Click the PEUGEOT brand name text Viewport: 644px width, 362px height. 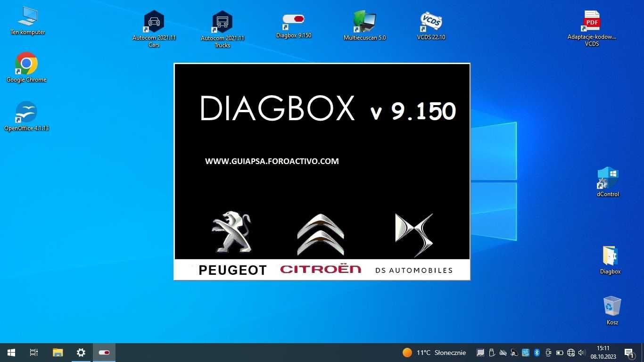[232, 270]
